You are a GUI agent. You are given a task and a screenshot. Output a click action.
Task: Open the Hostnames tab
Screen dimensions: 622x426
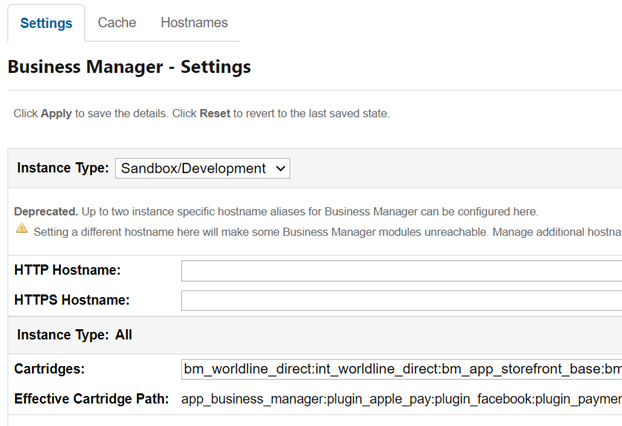point(194,22)
